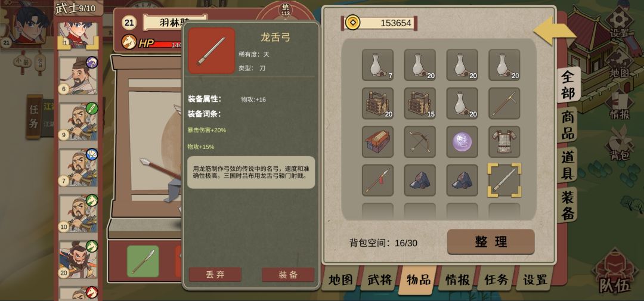Viewport: 644px width, 301px height.
Task: Click the 整理 sort button
Action: (491, 242)
